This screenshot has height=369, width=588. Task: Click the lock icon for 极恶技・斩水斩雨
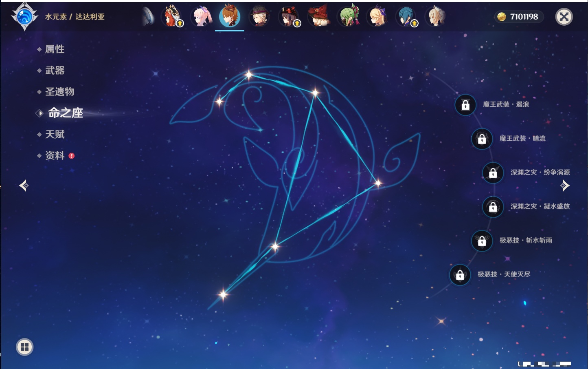pos(482,241)
